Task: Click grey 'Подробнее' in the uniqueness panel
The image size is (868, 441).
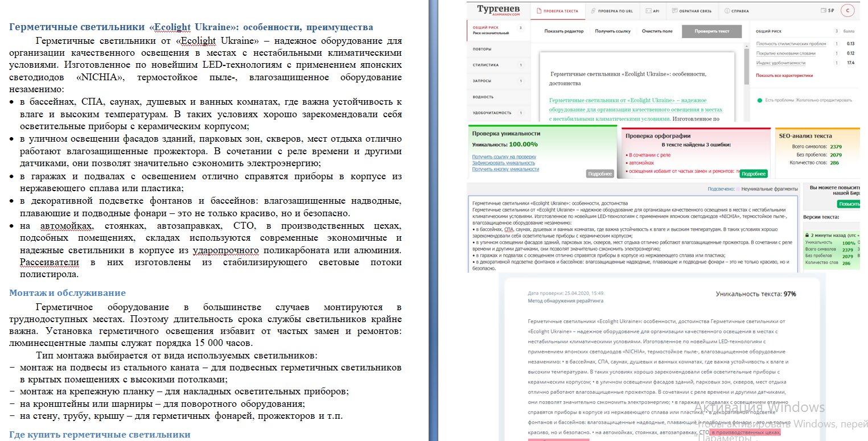Action: 600,174
